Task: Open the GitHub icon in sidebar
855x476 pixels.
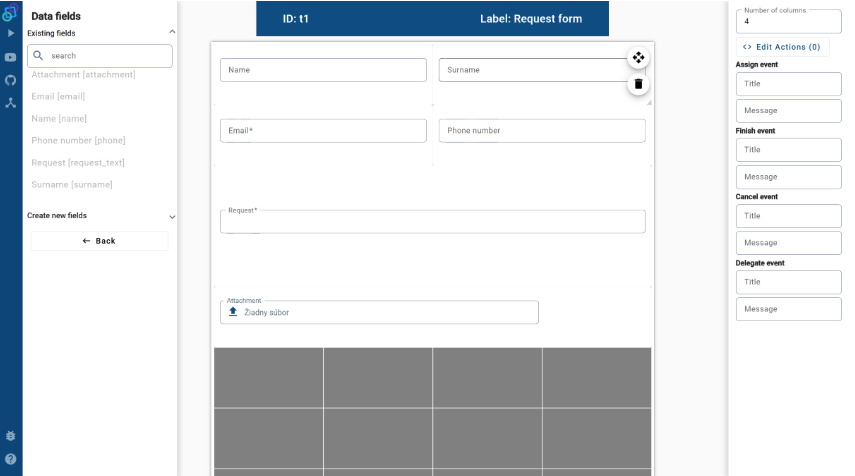Action: (11, 80)
